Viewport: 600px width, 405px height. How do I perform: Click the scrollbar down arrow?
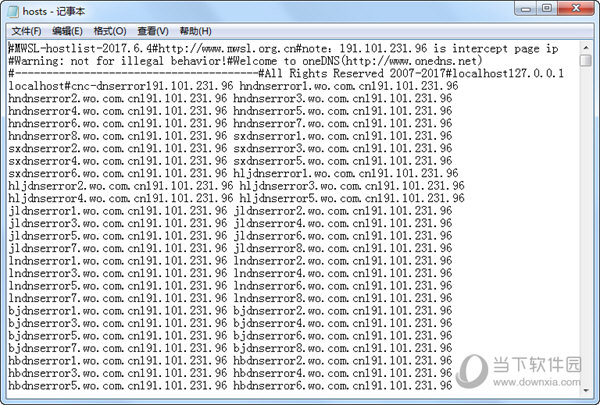click(585, 390)
